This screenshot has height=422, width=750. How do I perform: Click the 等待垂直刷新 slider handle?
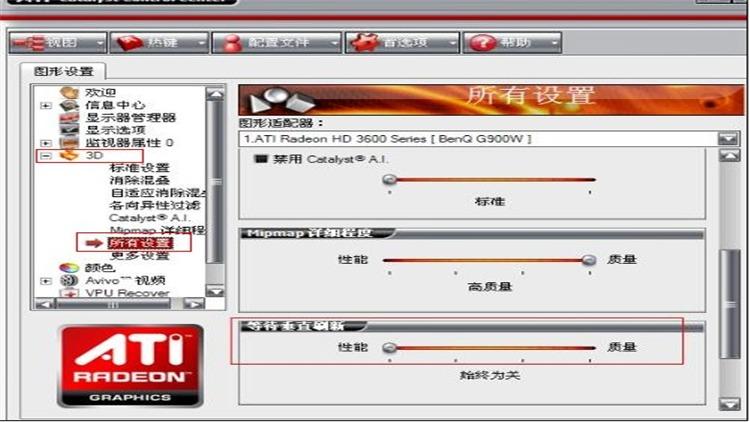390,348
